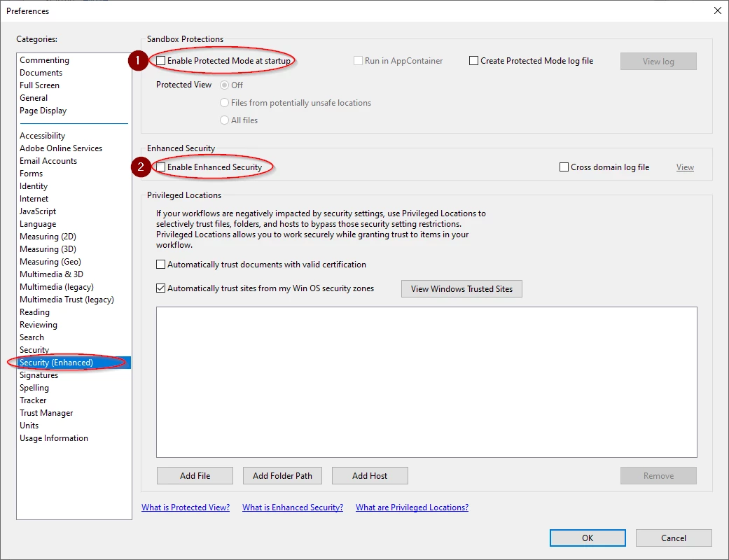Open the What are Privileged Locations link
The width and height of the screenshot is (729, 560).
click(x=412, y=507)
